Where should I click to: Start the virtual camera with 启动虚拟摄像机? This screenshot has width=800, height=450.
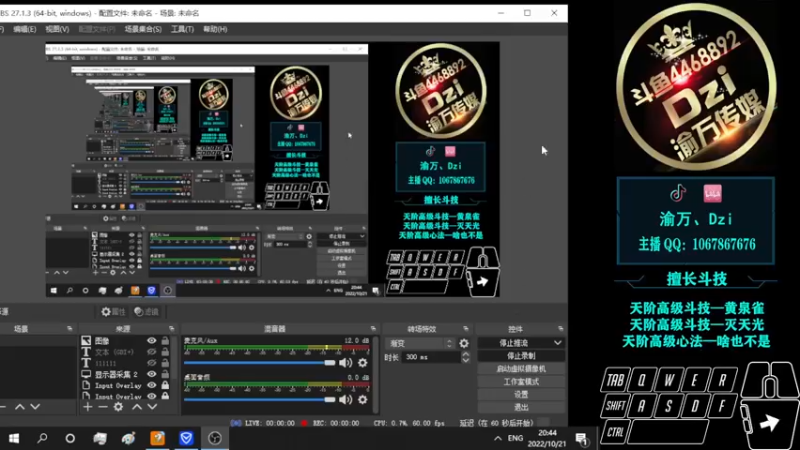coord(521,368)
